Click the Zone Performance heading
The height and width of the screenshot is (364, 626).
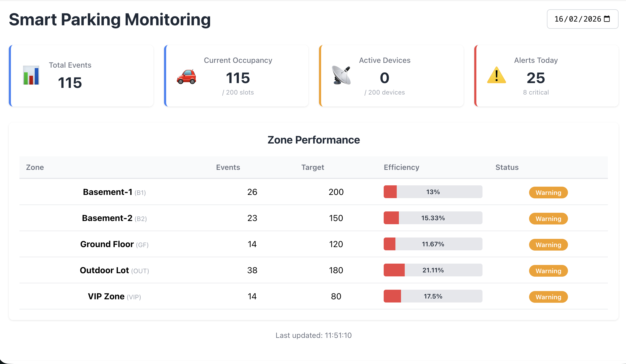coord(314,140)
